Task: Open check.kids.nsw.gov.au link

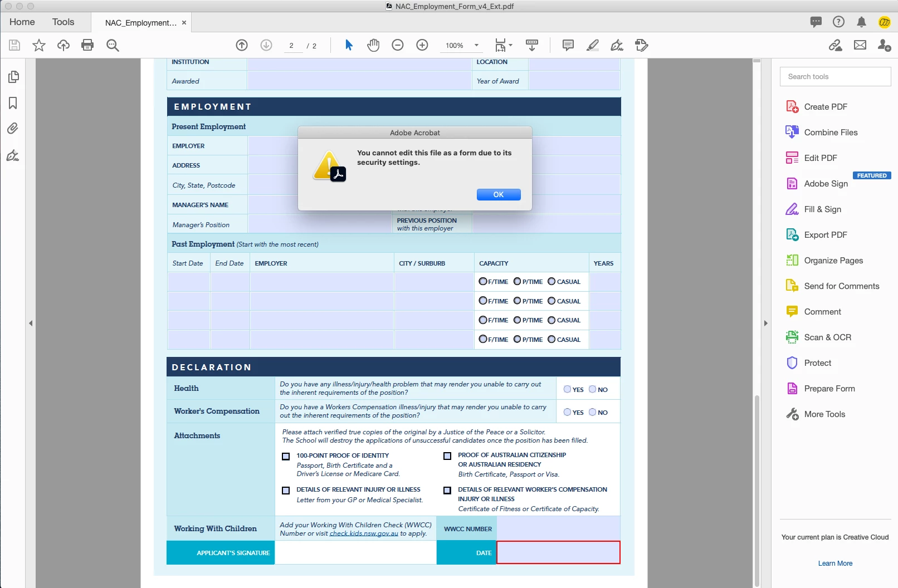Action: pyautogui.click(x=364, y=533)
